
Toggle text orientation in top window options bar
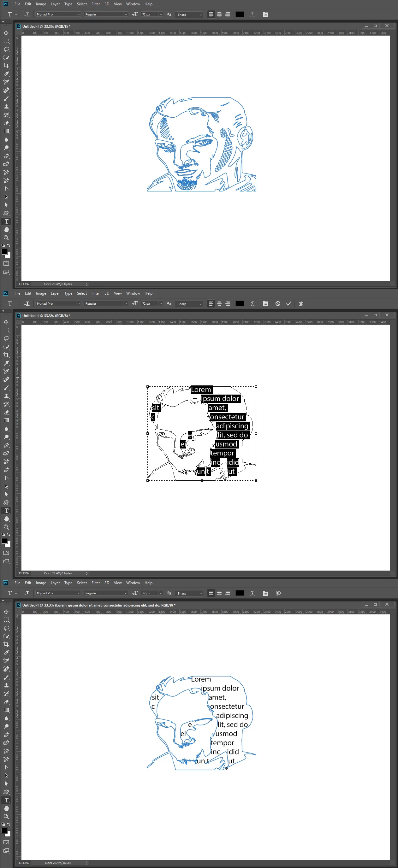tap(27, 14)
